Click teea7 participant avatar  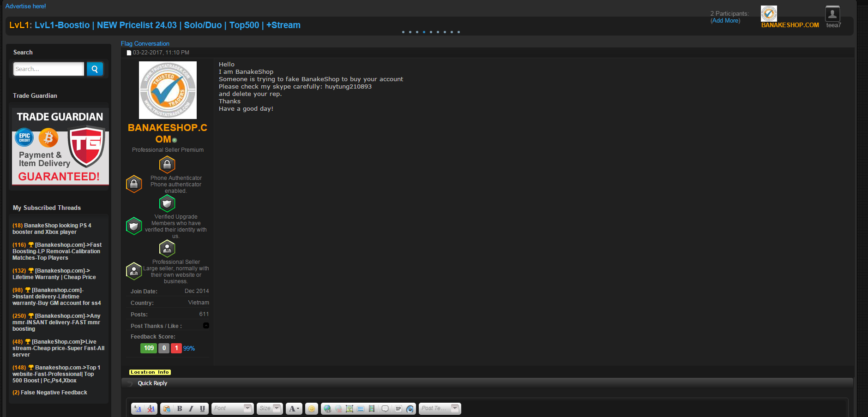[x=832, y=13]
